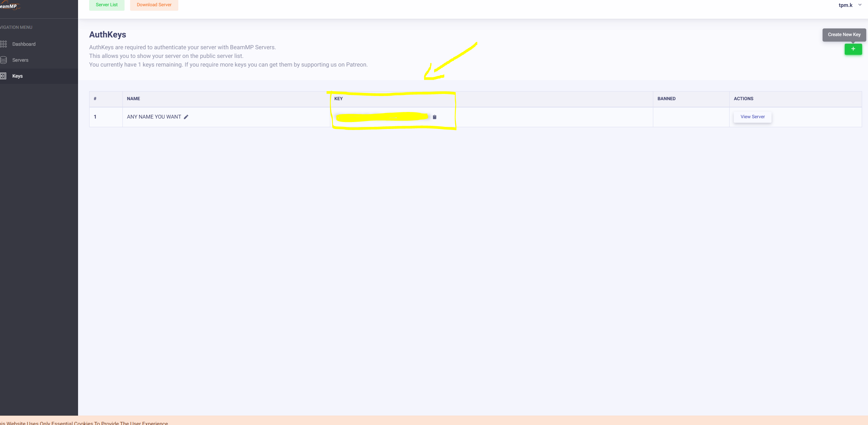
Task: Click the NAME column header
Action: 134,99
